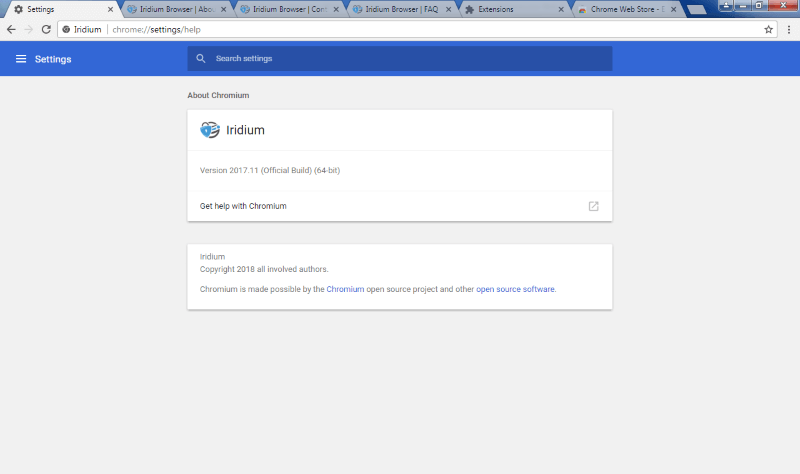Switch to the Chrome Web Store tab

(x=627, y=9)
